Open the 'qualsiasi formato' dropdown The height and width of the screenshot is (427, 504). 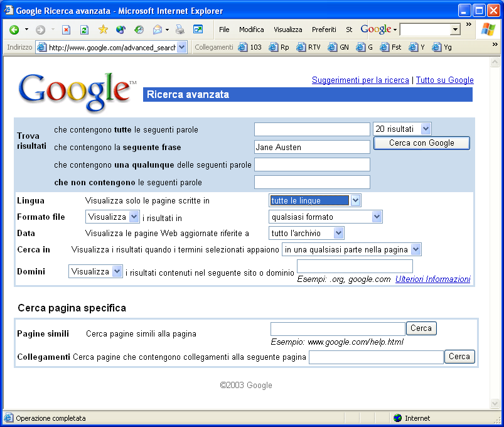click(x=325, y=217)
